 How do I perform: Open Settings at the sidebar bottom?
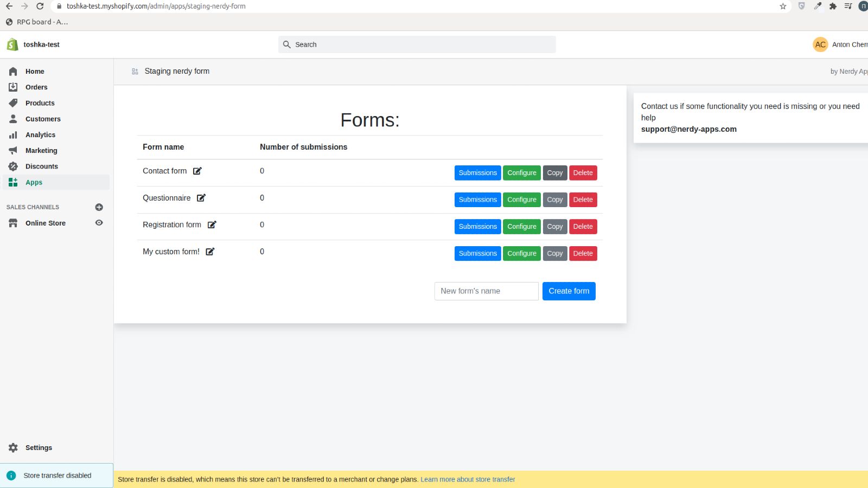pos(39,448)
